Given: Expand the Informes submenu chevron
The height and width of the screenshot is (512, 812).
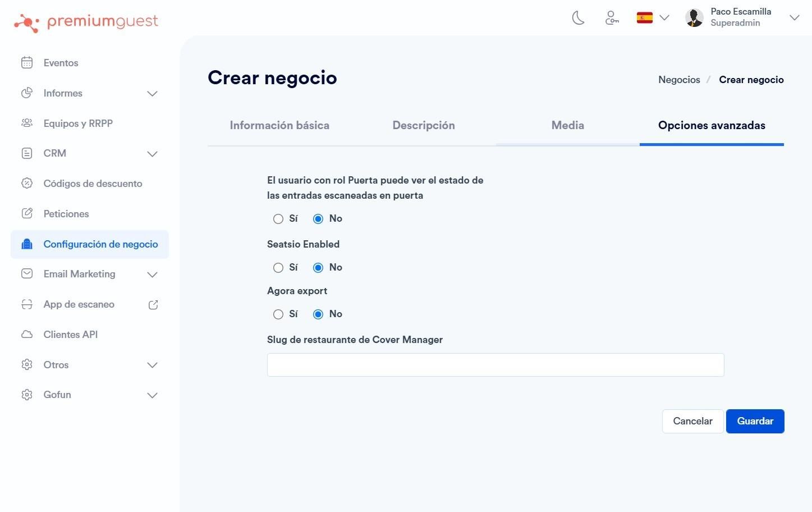Looking at the screenshot, I should pyautogui.click(x=152, y=93).
